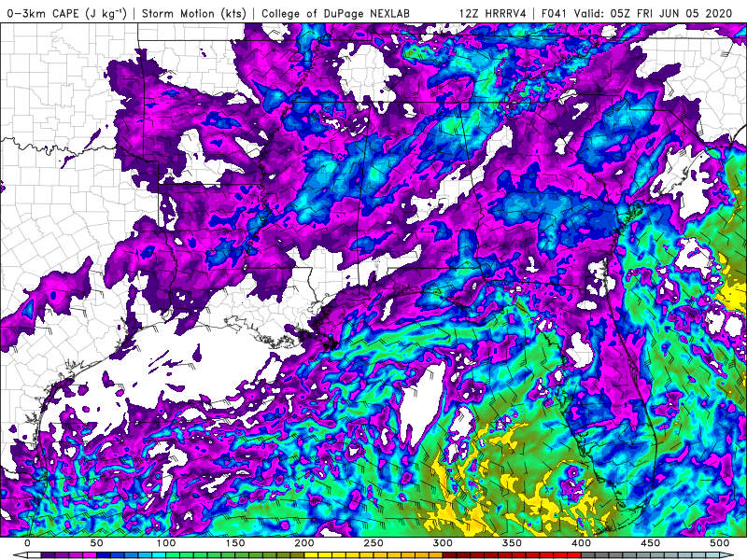The height and width of the screenshot is (560, 747).
Task: Click the cyan swatch below the 100 label
Action: pyautogui.click(x=159, y=554)
